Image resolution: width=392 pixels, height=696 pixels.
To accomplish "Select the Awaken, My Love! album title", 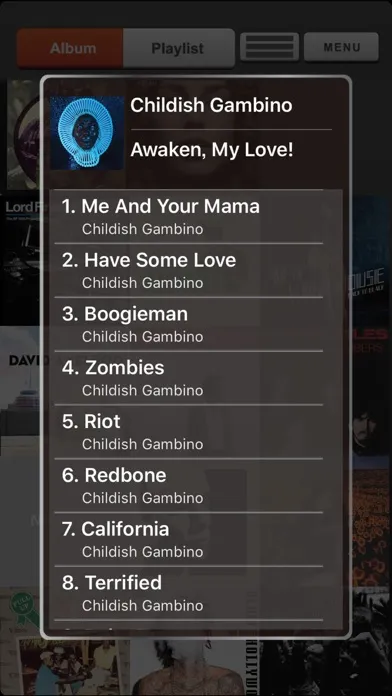I will pyautogui.click(x=212, y=150).
